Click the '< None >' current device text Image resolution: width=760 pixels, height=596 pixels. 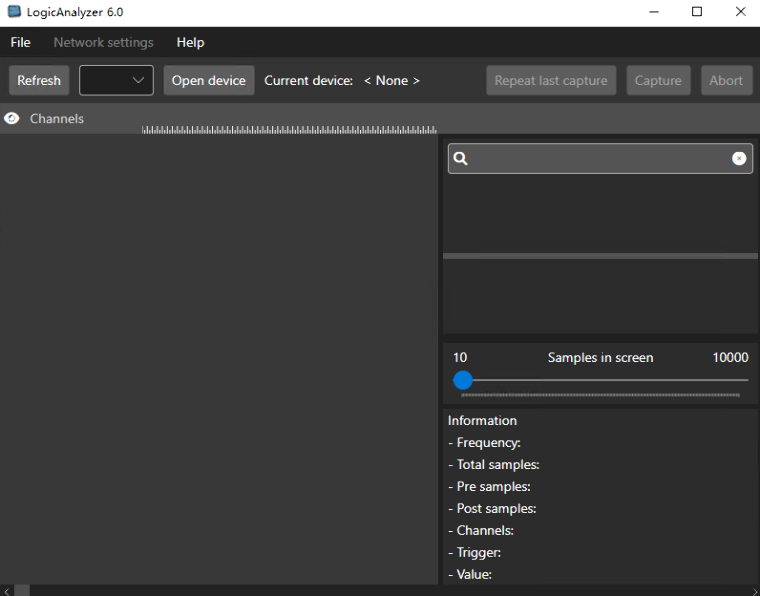pyautogui.click(x=392, y=80)
